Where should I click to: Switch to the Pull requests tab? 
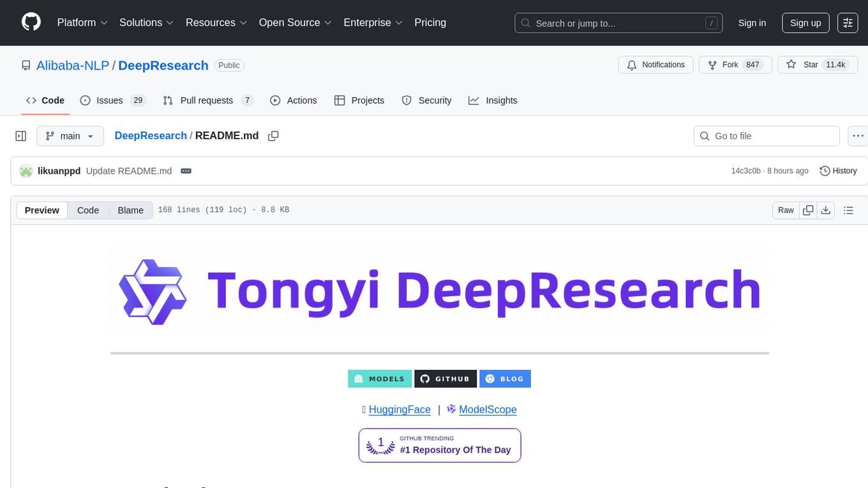click(x=208, y=100)
